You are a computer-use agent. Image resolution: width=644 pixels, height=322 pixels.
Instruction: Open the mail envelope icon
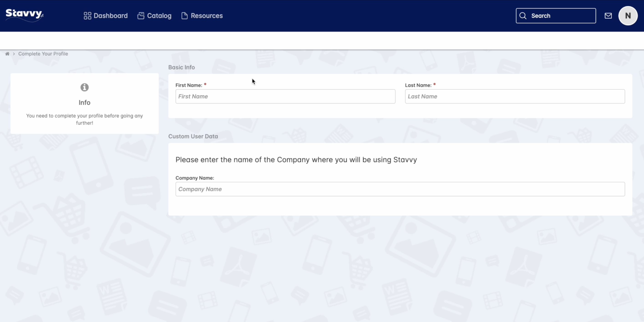(x=608, y=16)
